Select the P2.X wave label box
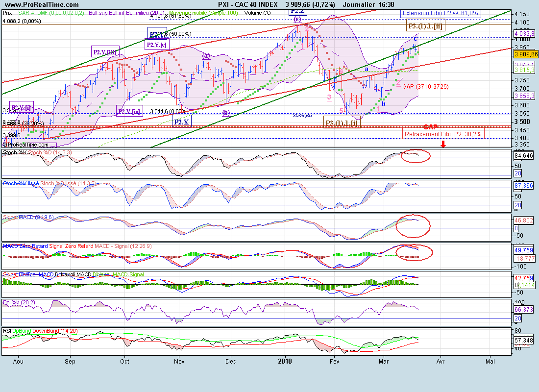This screenshot has height=392, width=539. pyautogui.click(x=181, y=122)
